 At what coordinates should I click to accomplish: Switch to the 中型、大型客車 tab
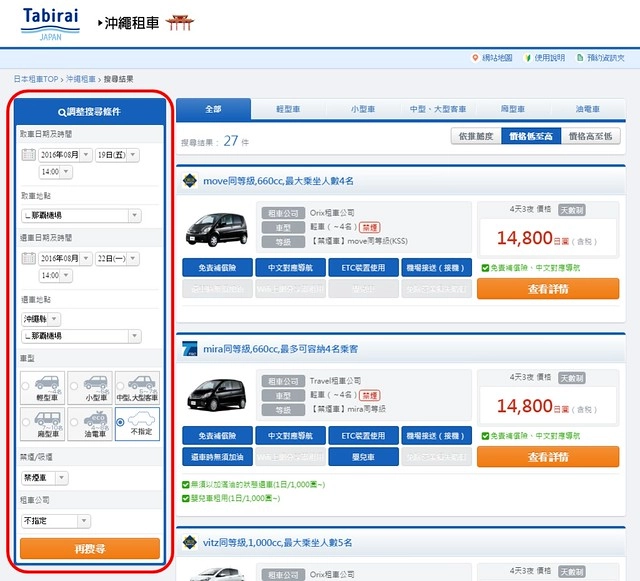click(437, 109)
